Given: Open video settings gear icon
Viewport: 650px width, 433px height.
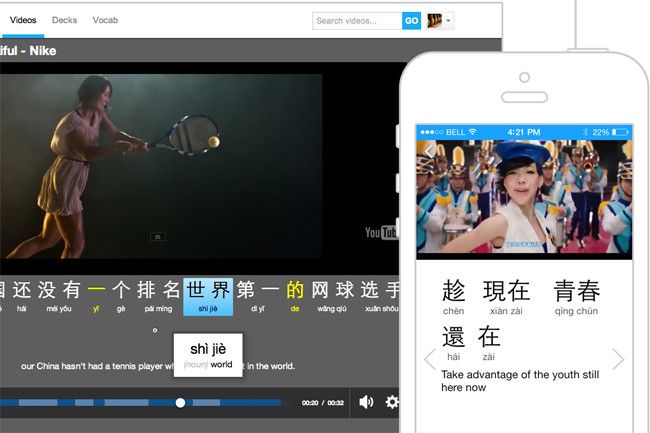Looking at the screenshot, I should pyautogui.click(x=392, y=402).
